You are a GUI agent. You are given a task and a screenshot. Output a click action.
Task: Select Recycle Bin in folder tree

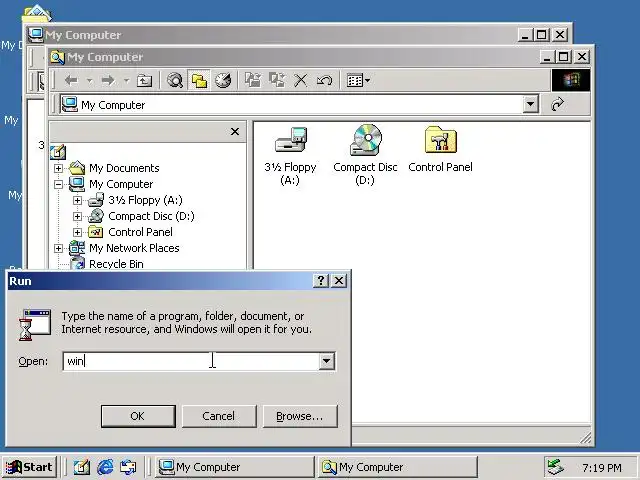pyautogui.click(x=116, y=264)
